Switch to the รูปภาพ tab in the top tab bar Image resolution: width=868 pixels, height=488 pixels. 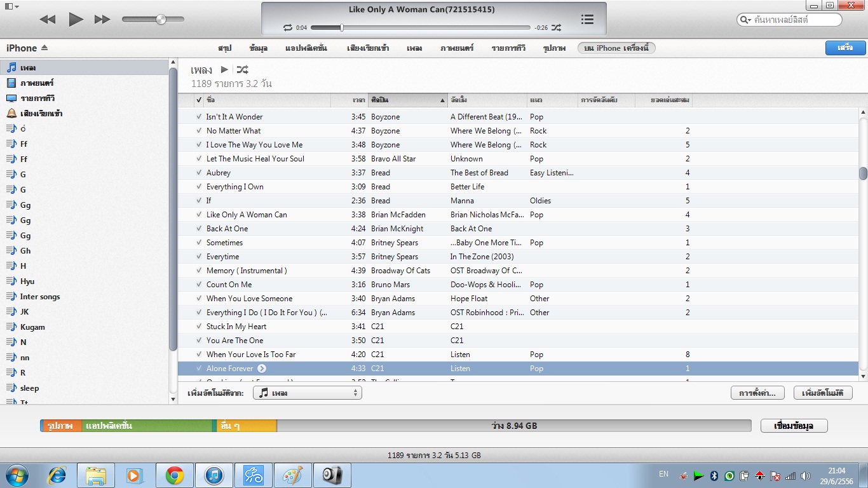554,48
